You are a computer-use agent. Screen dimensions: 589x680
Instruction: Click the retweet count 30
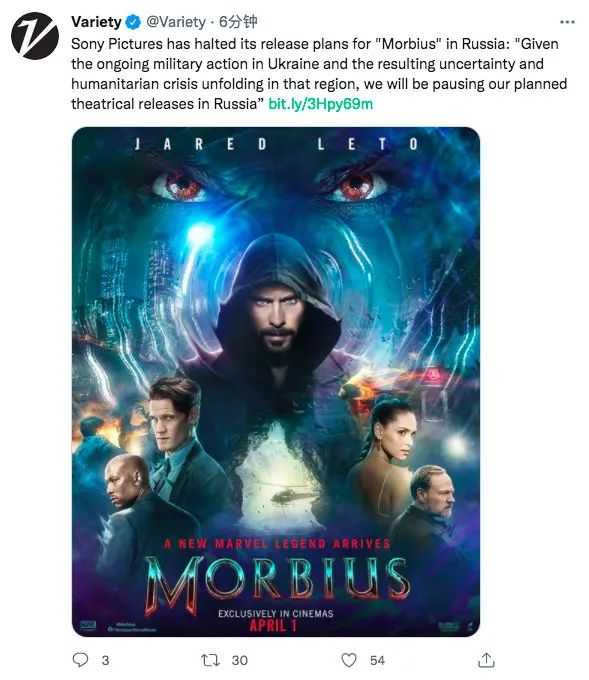[x=239, y=660]
